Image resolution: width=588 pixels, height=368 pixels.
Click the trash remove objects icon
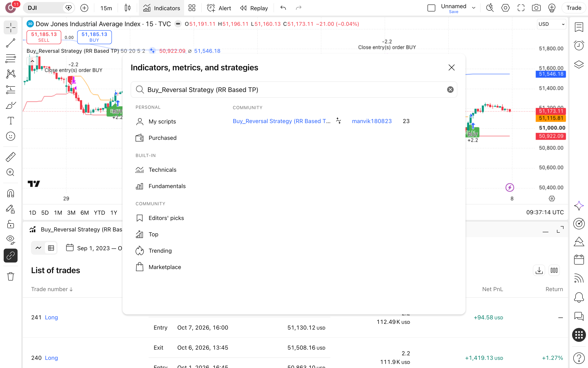coord(10,276)
